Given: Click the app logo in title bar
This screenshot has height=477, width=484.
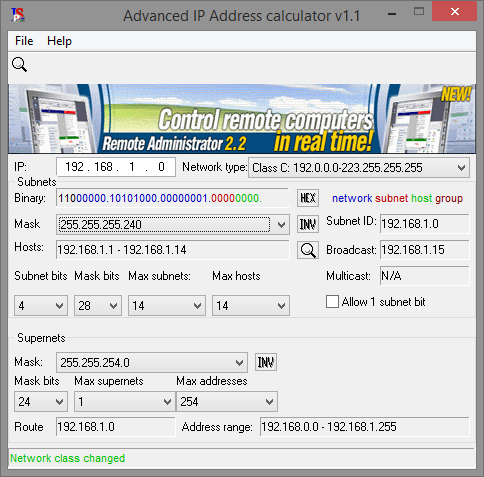Looking at the screenshot, I should 18,15.
